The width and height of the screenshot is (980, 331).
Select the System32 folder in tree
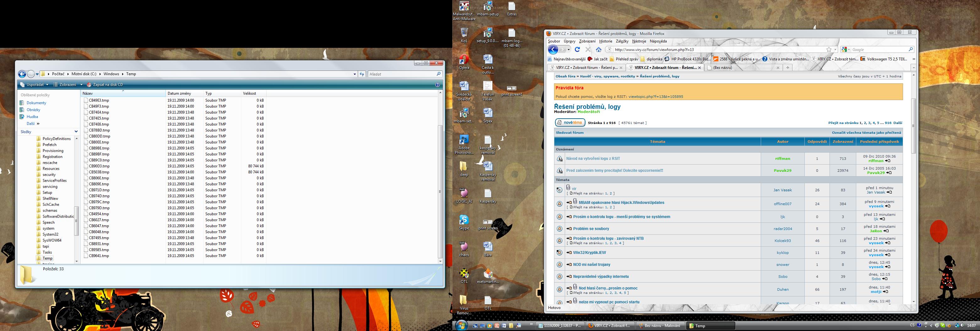[x=50, y=234]
